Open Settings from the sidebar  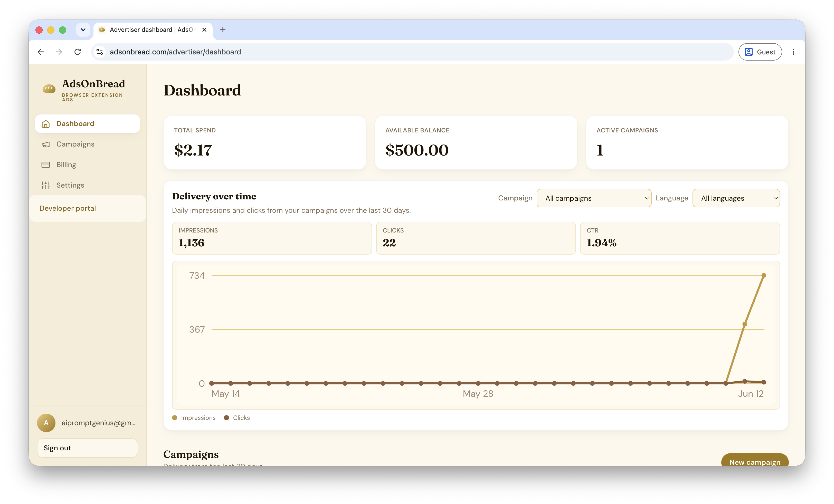pyautogui.click(x=87, y=185)
